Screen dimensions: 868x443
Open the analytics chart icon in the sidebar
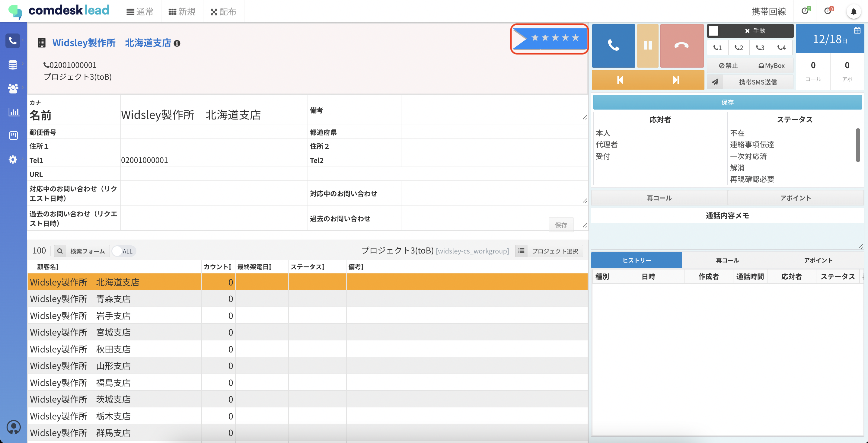click(14, 112)
